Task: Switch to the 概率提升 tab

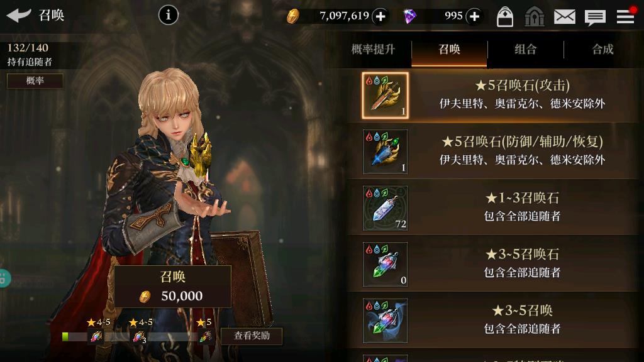Action: (x=373, y=50)
